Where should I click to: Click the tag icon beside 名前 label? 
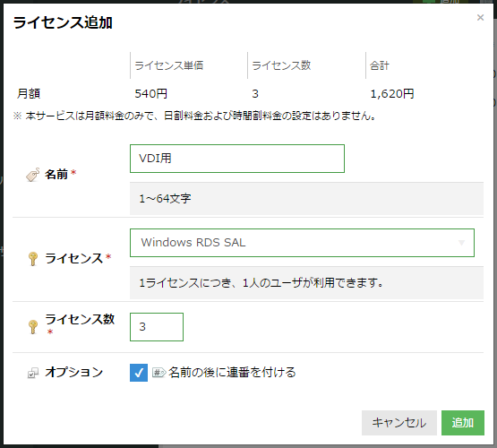coord(32,175)
